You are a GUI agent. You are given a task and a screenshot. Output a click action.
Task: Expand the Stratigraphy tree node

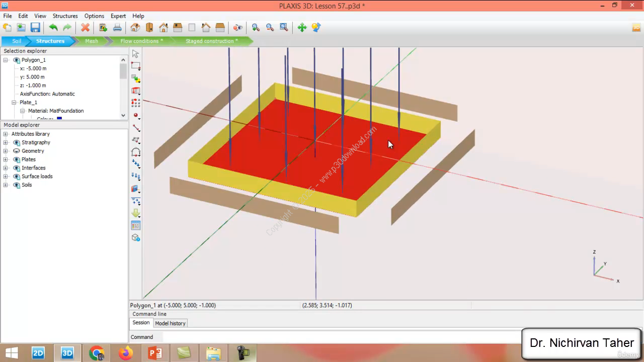click(x=6, y=143)
